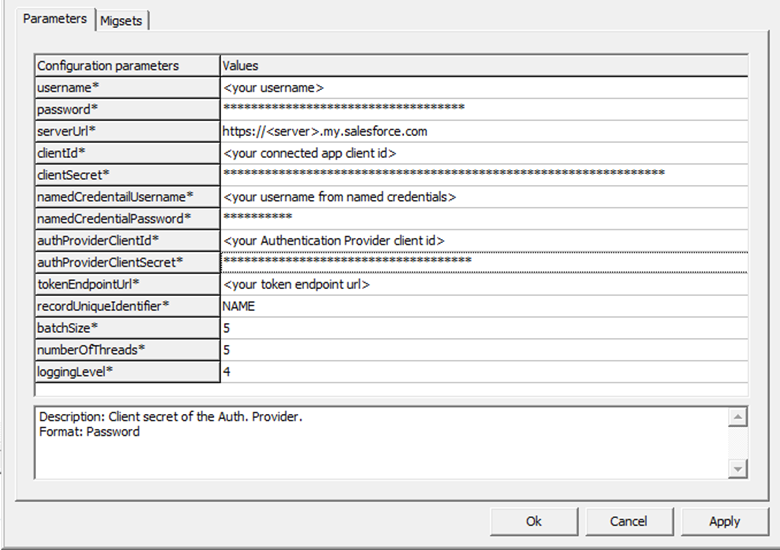Edit the numberOfThreads value
The width and height of the screenshot is (780, 550).
point(484,350)
